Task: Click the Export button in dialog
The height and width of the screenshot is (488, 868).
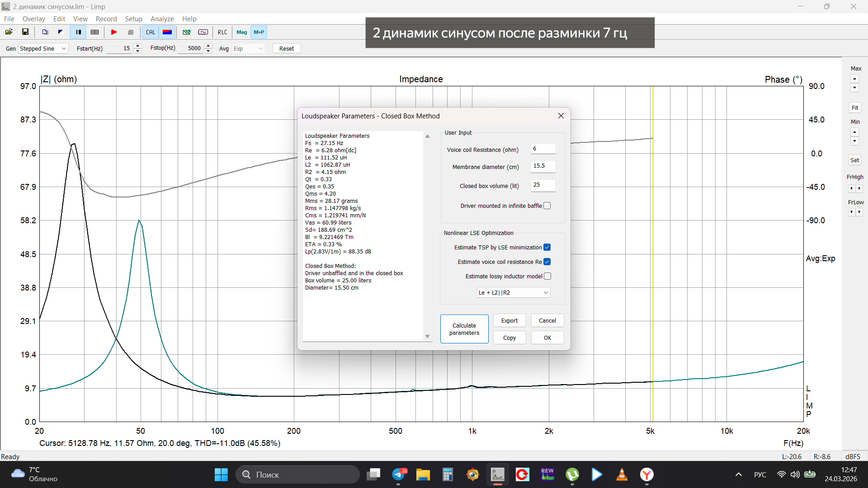Action: [x=509, y=321]
